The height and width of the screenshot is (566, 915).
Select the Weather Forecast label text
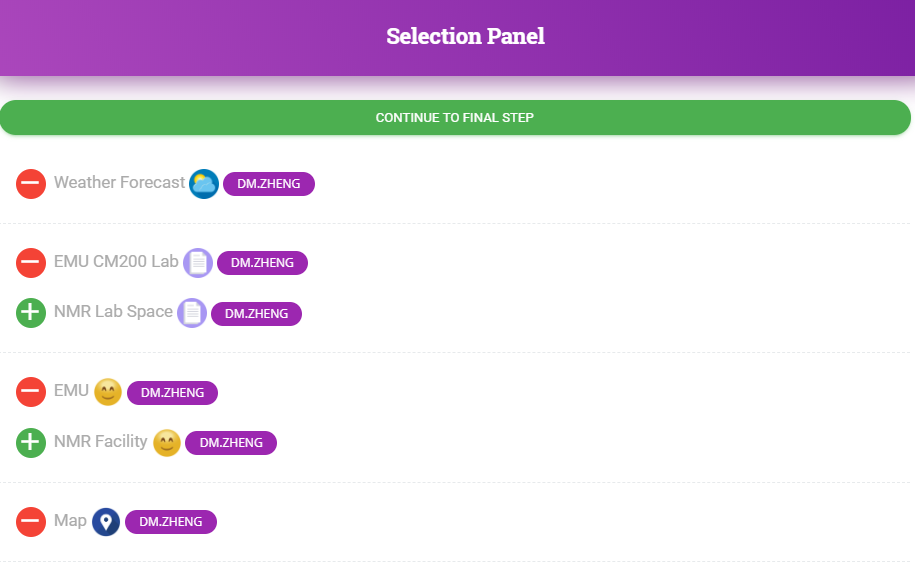point(120,183)
